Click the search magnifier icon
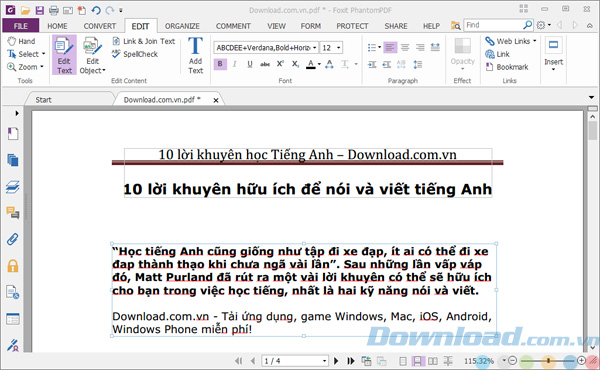The width and height of the screenshot is (600, 370). (527, 25)
